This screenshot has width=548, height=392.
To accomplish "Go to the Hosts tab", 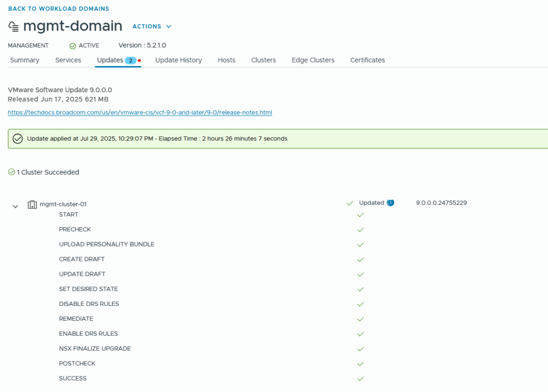I will click(x=226, y=60).
